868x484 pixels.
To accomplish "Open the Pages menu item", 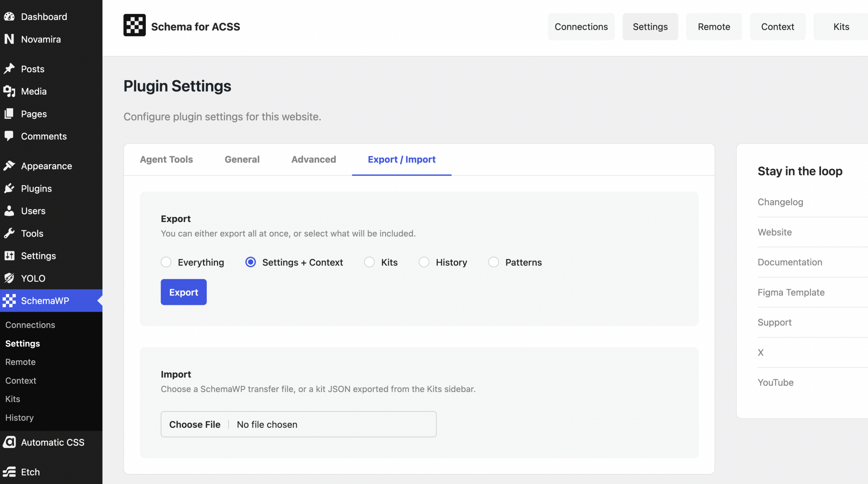I will 51,114.
